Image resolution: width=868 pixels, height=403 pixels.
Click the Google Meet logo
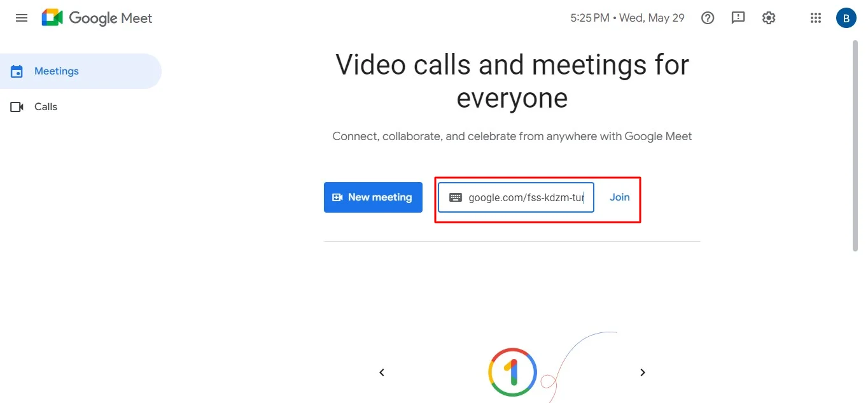coord(97,18)
